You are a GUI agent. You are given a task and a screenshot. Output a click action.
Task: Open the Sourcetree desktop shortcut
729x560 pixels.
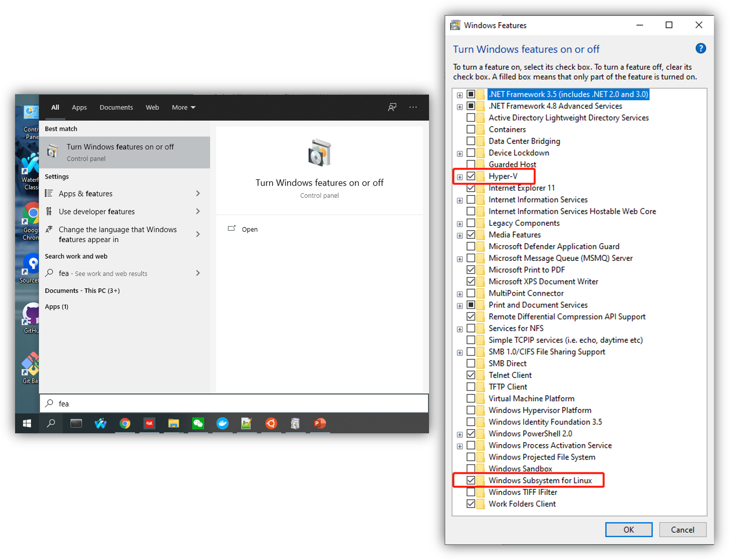pos(29,268)
